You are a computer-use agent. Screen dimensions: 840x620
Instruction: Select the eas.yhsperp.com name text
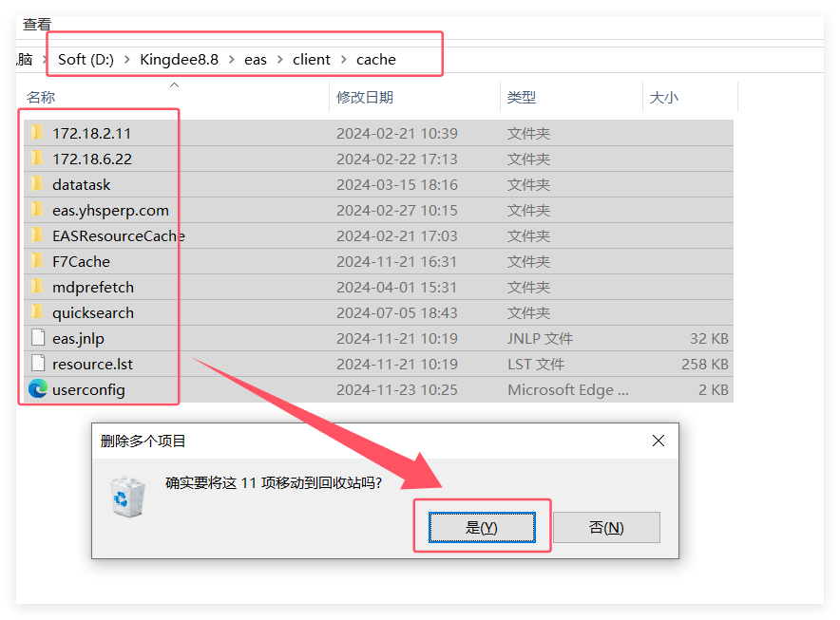click(110, 211)
